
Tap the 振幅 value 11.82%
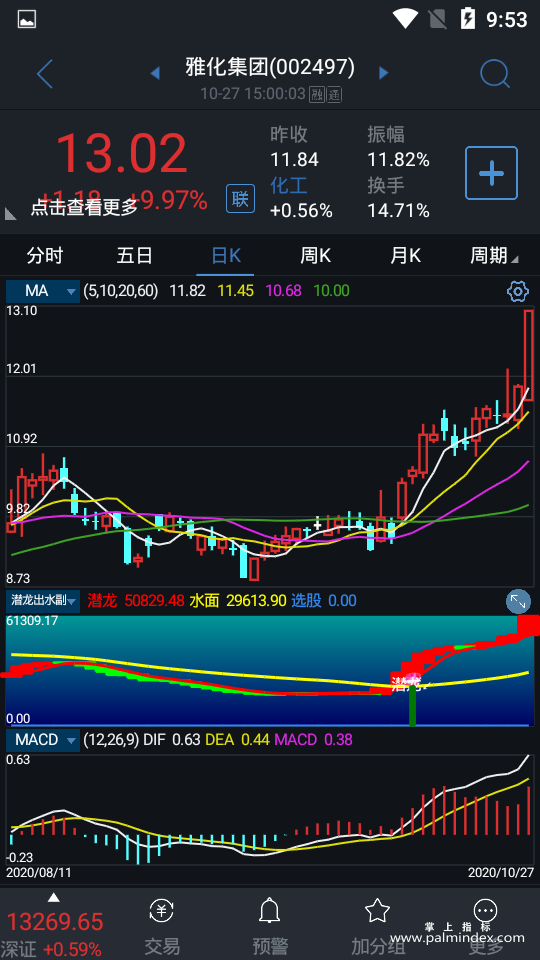(x=399, y=160)
